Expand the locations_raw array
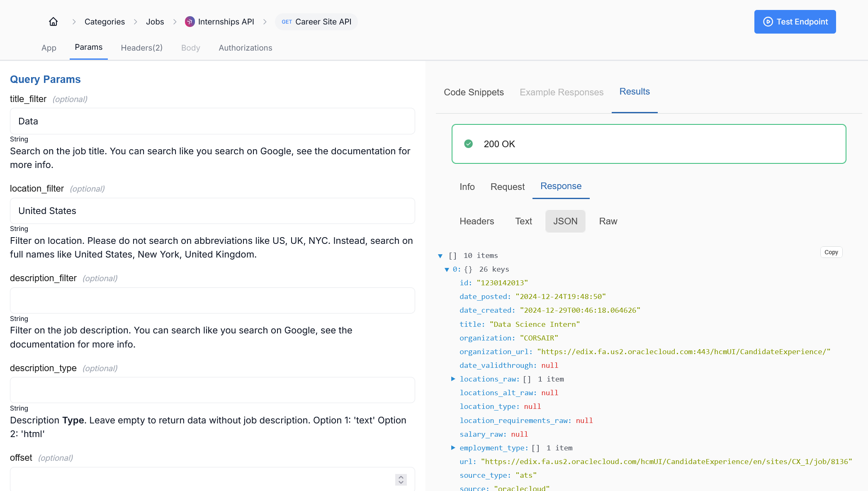The image size is (868, 491). [453, 379]
